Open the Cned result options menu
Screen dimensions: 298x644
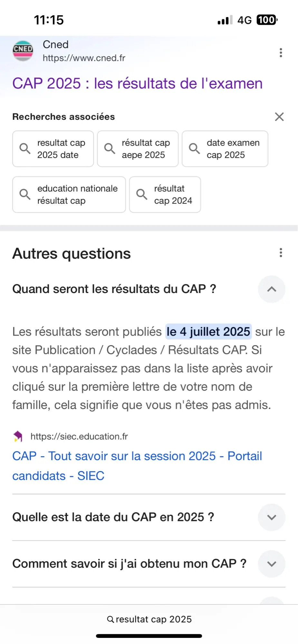(281, 52)
